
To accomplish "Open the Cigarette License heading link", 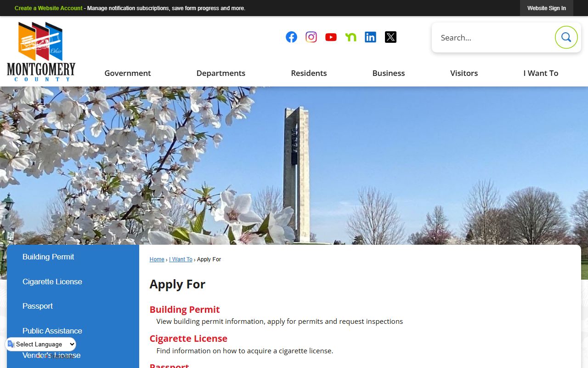I will tap(188, 339).
